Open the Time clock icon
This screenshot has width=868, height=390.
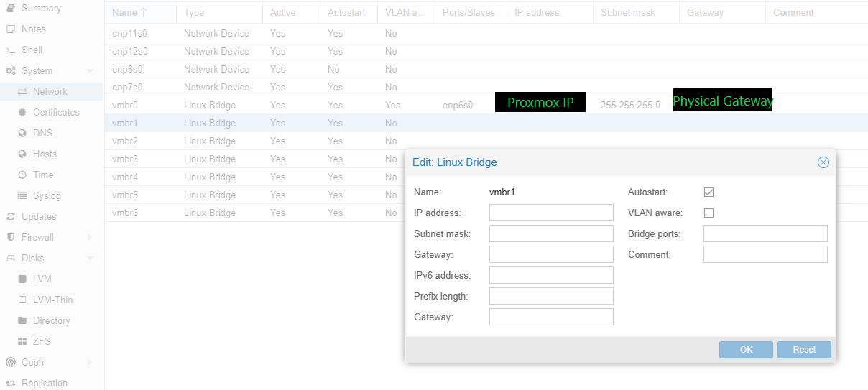pos(22,175)
